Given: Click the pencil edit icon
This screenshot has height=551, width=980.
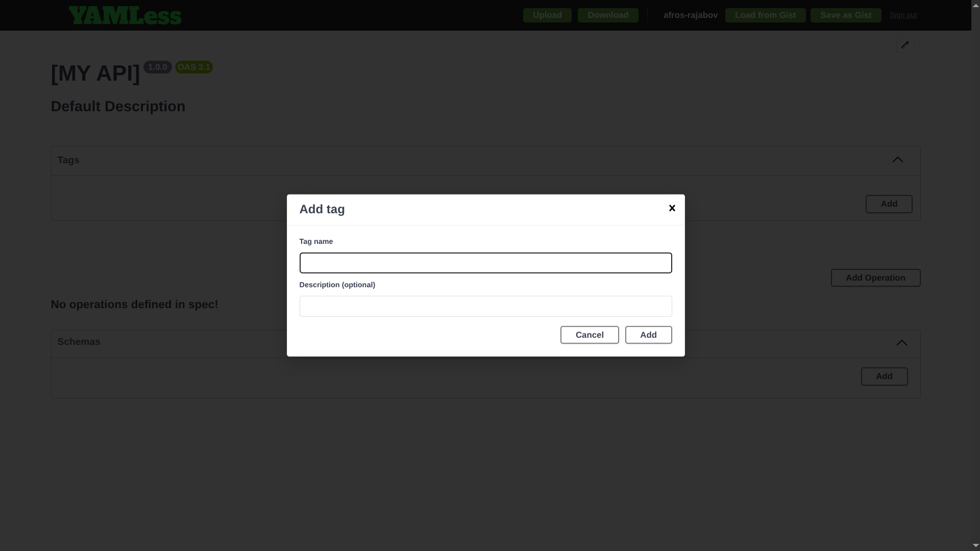Looking at the screenshot, I should tap(905, 45).
